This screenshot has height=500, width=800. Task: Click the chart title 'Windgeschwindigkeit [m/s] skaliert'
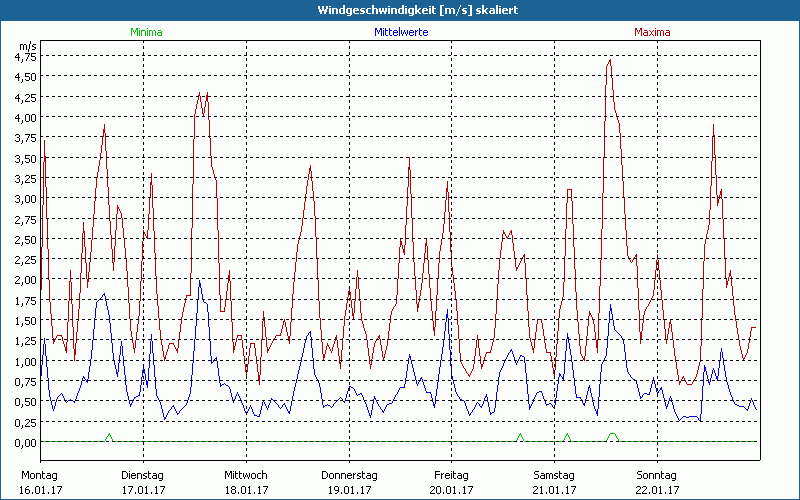click(418, 10)
